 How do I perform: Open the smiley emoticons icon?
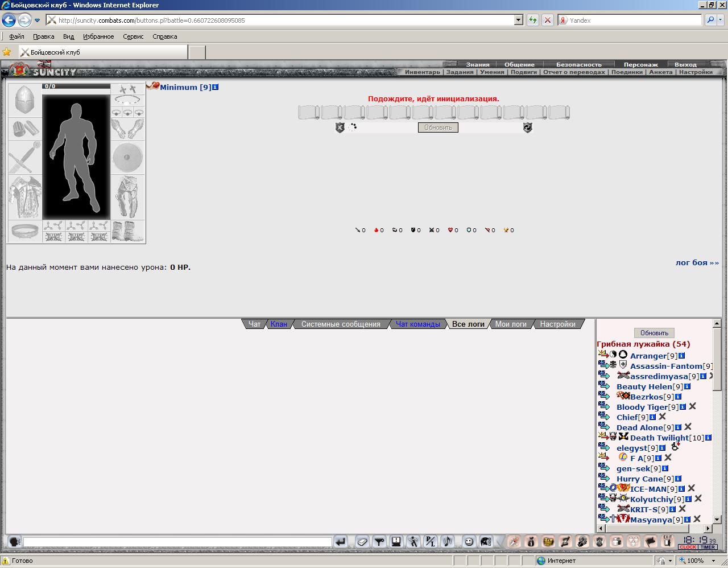click(x=469, y=542)
